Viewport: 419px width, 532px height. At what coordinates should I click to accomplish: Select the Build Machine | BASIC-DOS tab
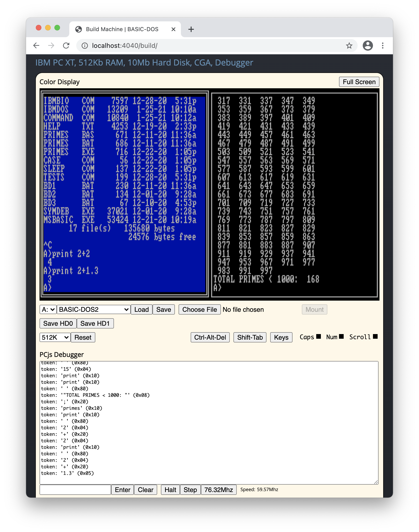pos(125,30)
